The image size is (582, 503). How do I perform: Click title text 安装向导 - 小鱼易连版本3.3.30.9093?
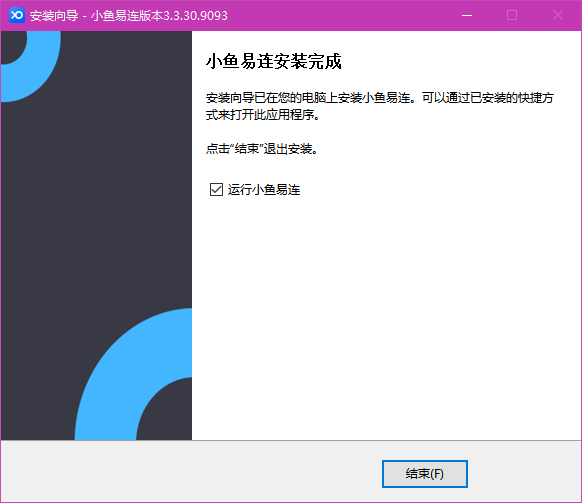[x=129, y=16]
